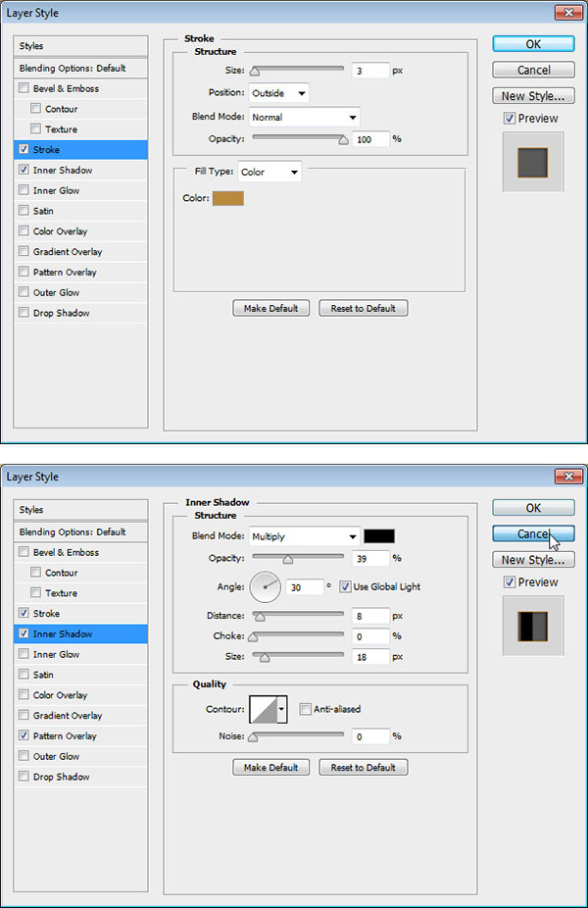588x908 pixels.
Task: Click the Noise value field
Action: [370, 736]
